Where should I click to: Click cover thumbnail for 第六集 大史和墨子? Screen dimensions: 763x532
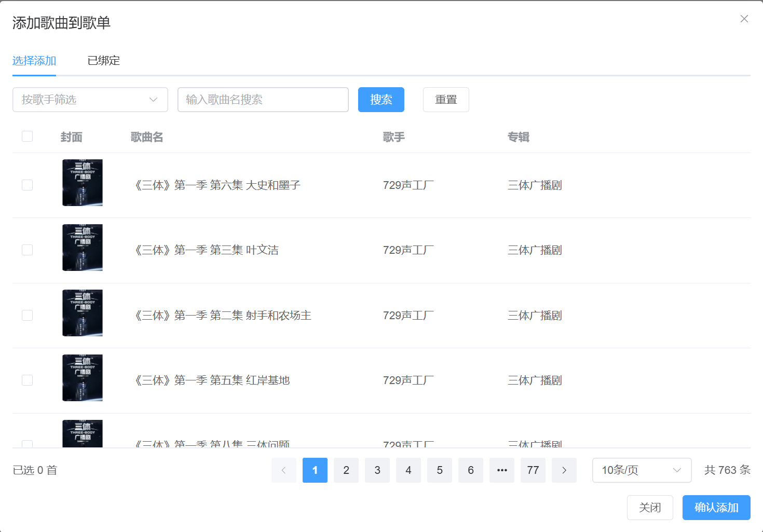[x=83, y=183]
